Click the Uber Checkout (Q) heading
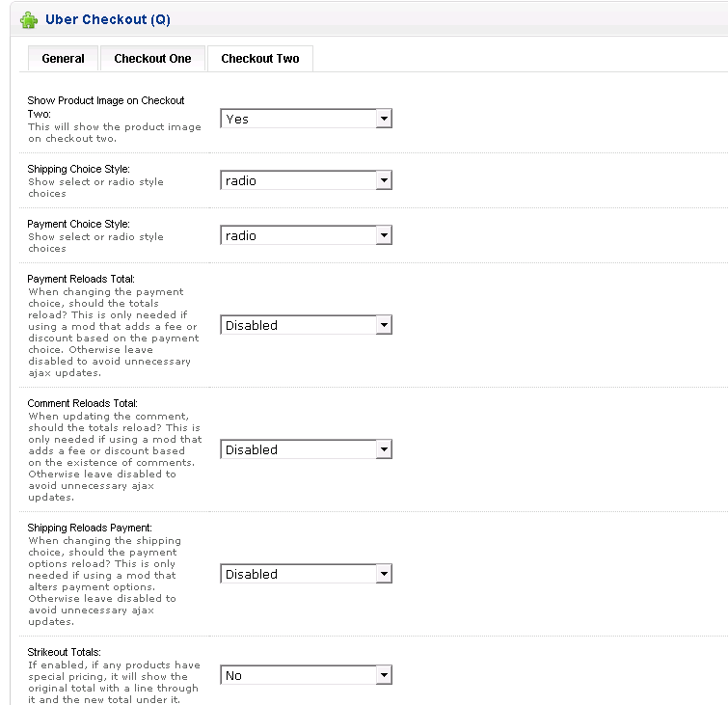 click(108, 19)
